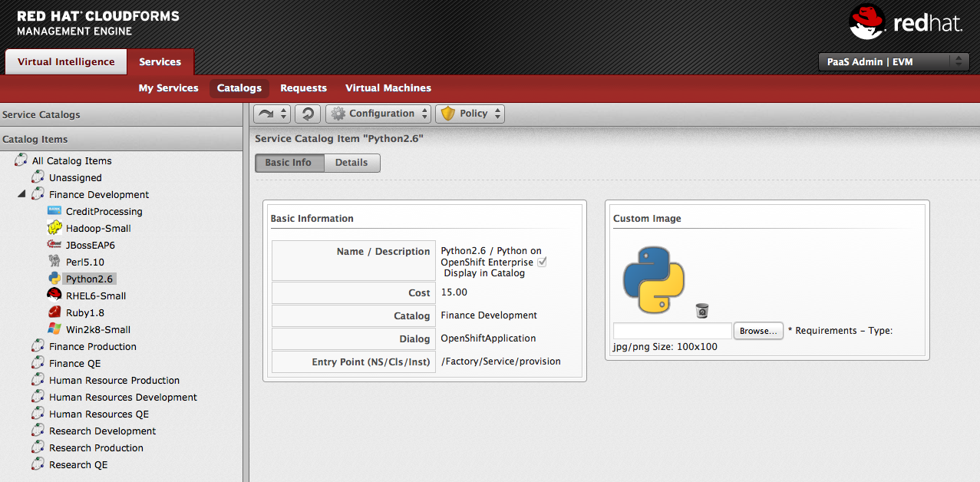Open the PaaS Admin | EVM selector
The height and width of the screenshot is (482, 980).
pos(893,62)
